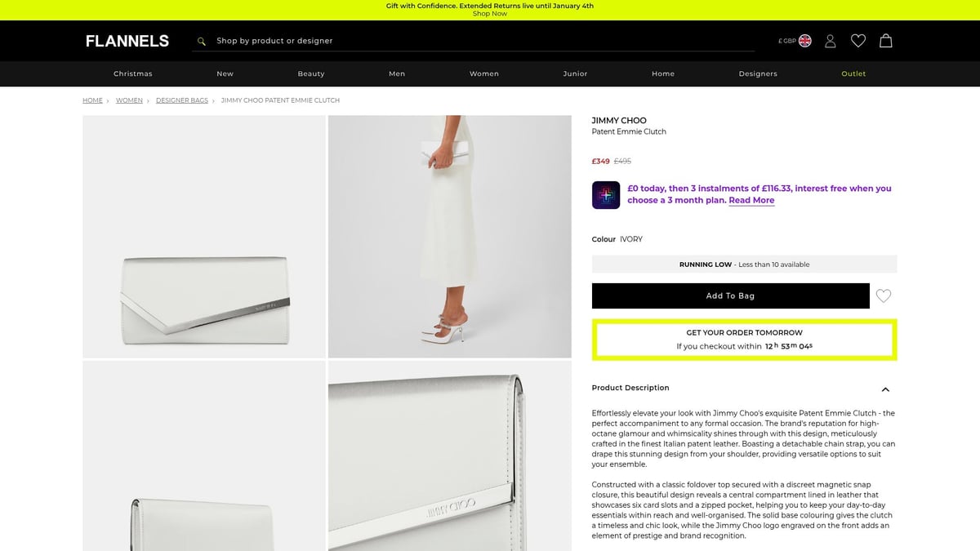The height and width of the screenshot is (551, 980).
Task: Open the Designers navigation menu
Action: 758,73
